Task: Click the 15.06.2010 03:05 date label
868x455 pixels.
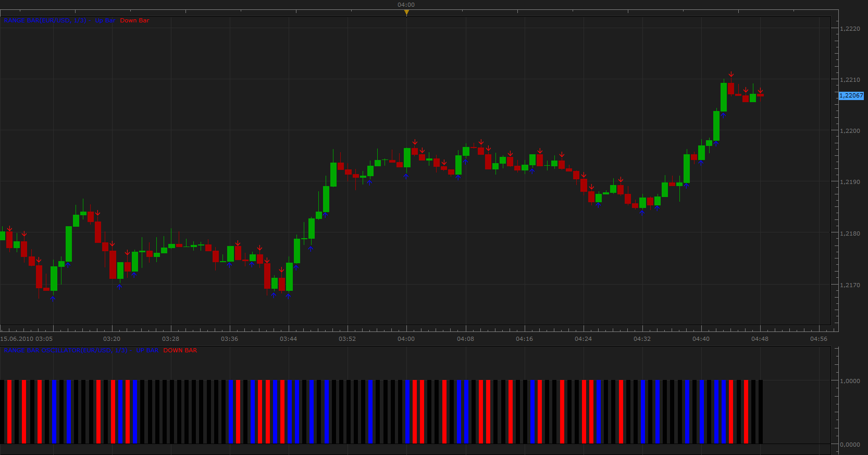Action: [x=27, y=339]
